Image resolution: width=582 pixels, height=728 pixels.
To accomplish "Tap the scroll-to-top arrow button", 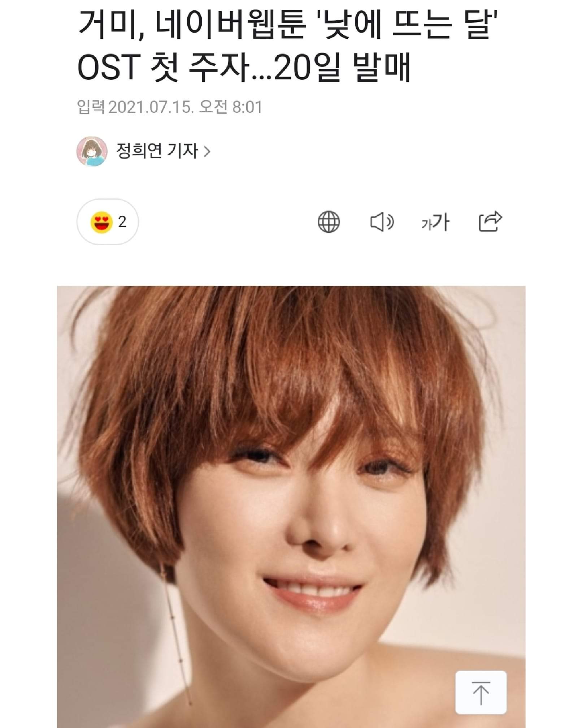I will point(481,692).
